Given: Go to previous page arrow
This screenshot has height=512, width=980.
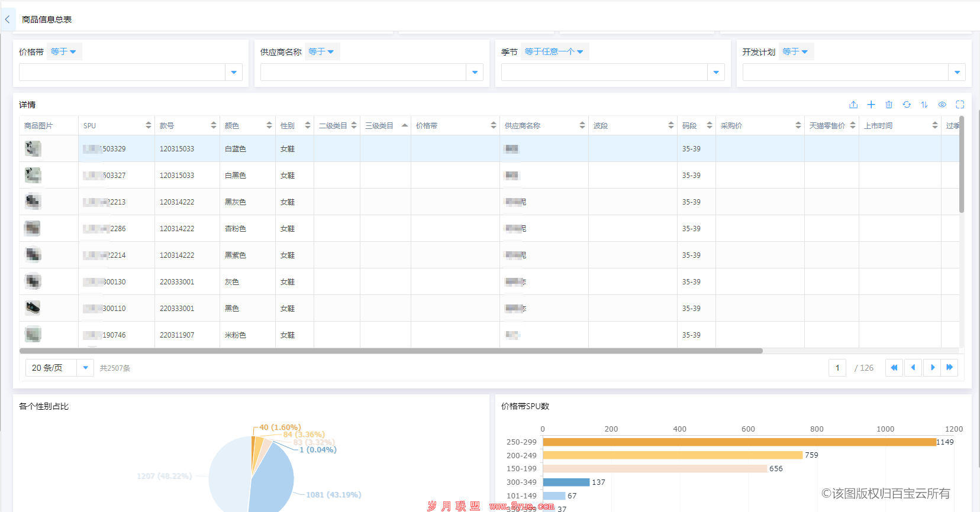Looking at the screenshot, I should point(913,368).
